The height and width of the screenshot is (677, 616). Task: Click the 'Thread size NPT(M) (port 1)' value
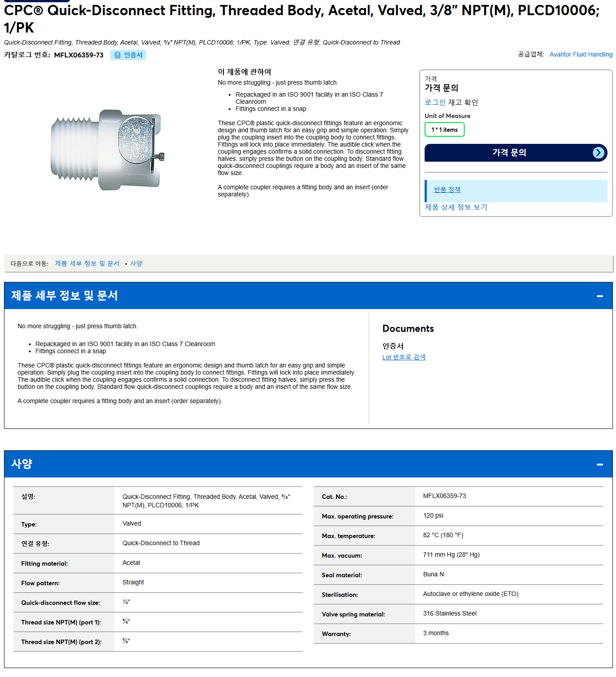126,622
